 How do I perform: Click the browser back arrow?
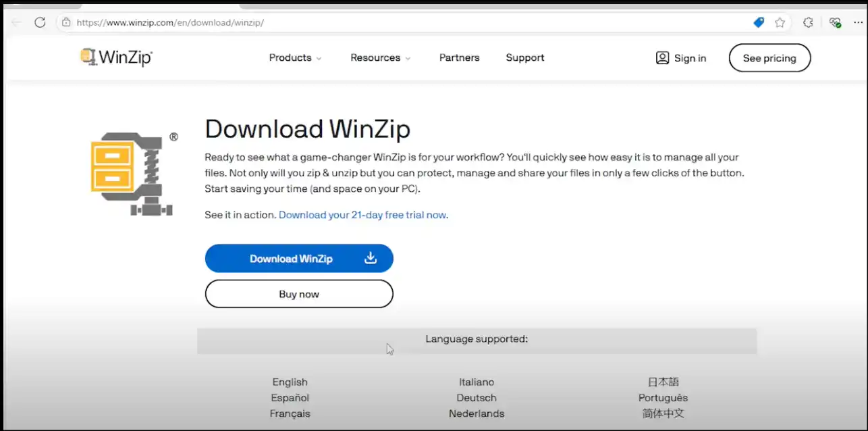(17, 22)
